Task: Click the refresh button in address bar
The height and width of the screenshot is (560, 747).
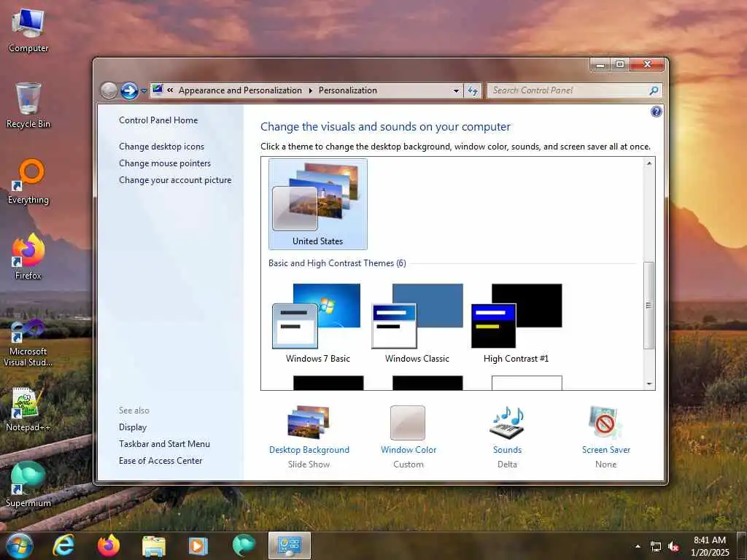Action: coord(473,90)
